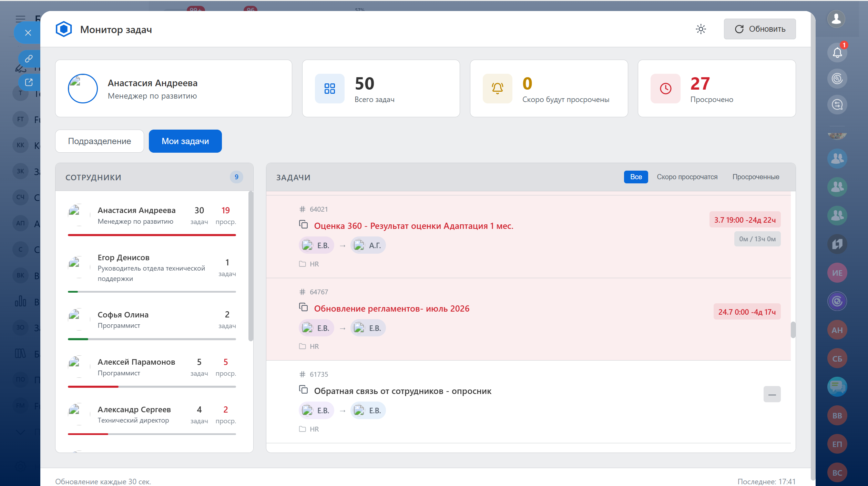Viewport: 868px width, 486px height.
Task: Copy icon beside Обратная связь task
Action: tap(303, 390)
